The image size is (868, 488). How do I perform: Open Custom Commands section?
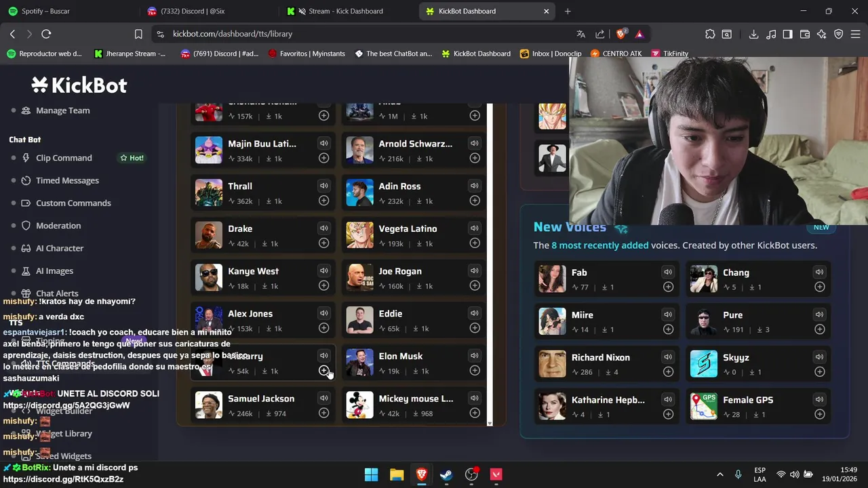coord(73,203)
